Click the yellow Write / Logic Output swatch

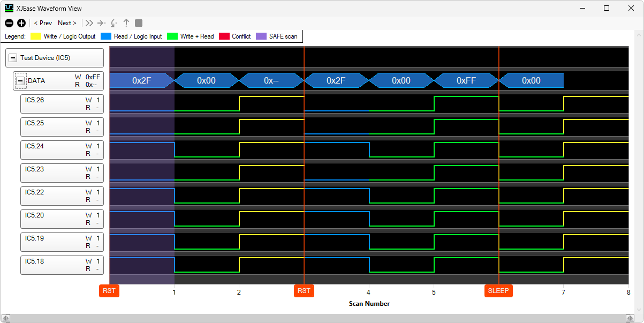pyautogui.click(x=36, y=36)
